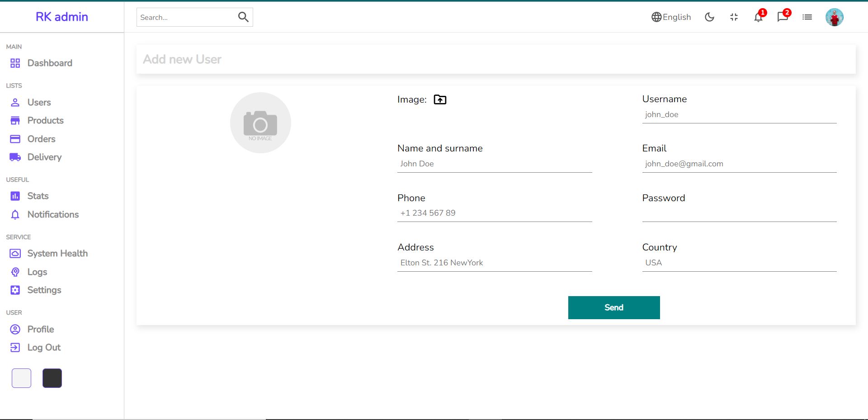868x420 pixels.
Task: Click the Send button
Action: 613,307
